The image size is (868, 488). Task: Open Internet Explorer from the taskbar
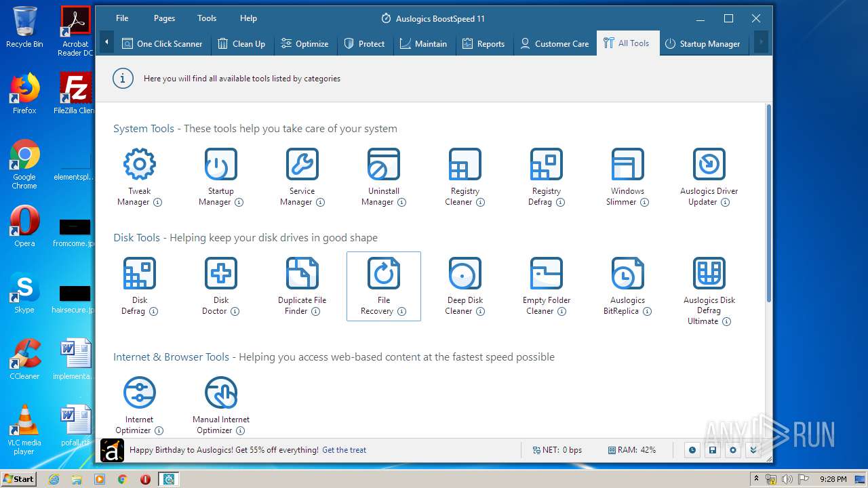(54, 479)
